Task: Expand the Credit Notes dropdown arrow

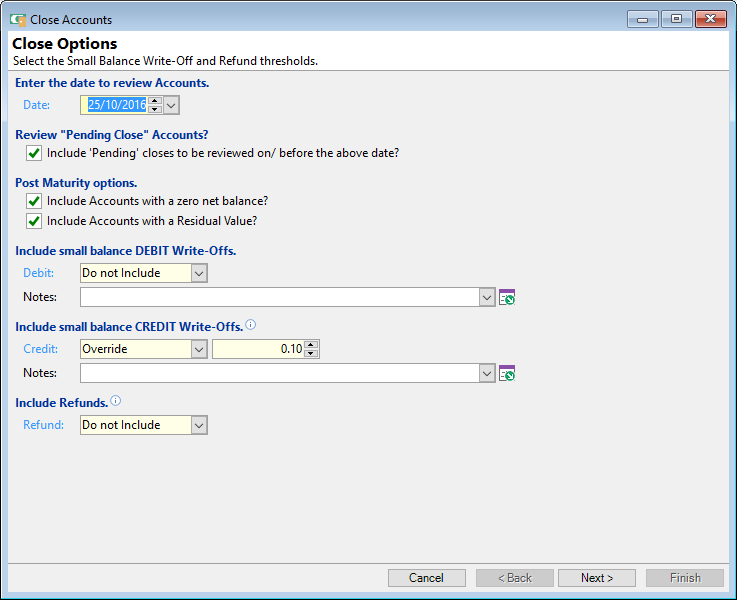Action: (x=487, y=373)
